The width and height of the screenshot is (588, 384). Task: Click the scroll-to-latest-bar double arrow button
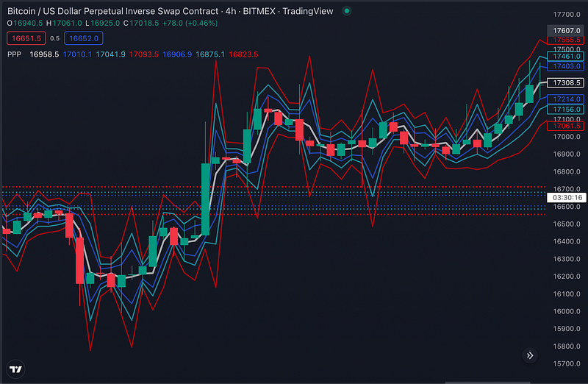pyautogui.click(x=530, y=355)
